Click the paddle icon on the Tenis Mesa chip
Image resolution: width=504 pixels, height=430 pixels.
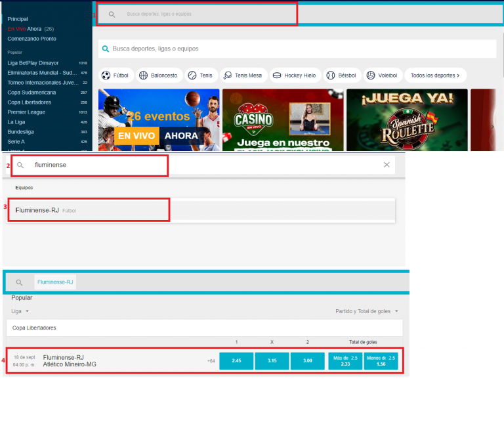point(227,75)
